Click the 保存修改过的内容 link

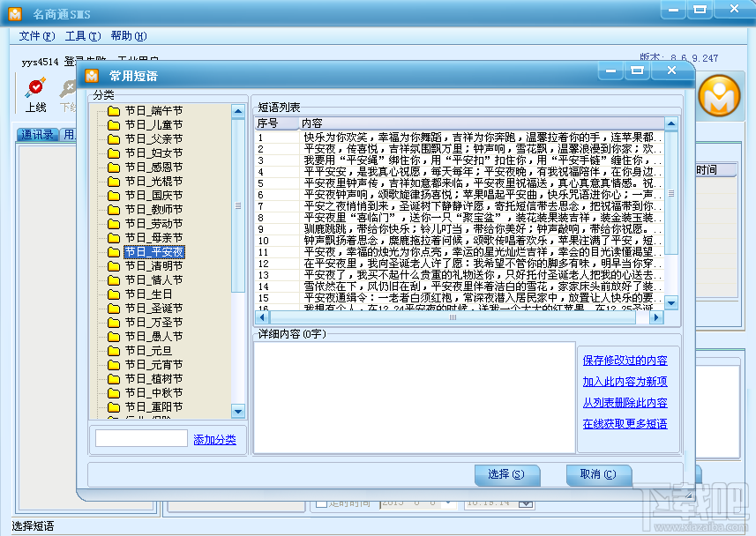[625, 360]
